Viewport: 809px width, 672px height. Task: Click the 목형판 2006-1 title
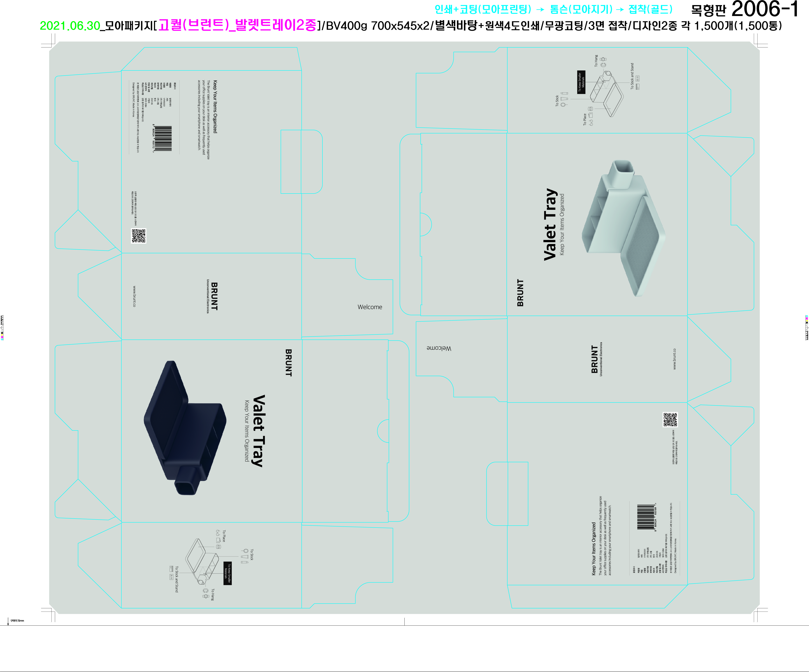click(x=744, y=9)
